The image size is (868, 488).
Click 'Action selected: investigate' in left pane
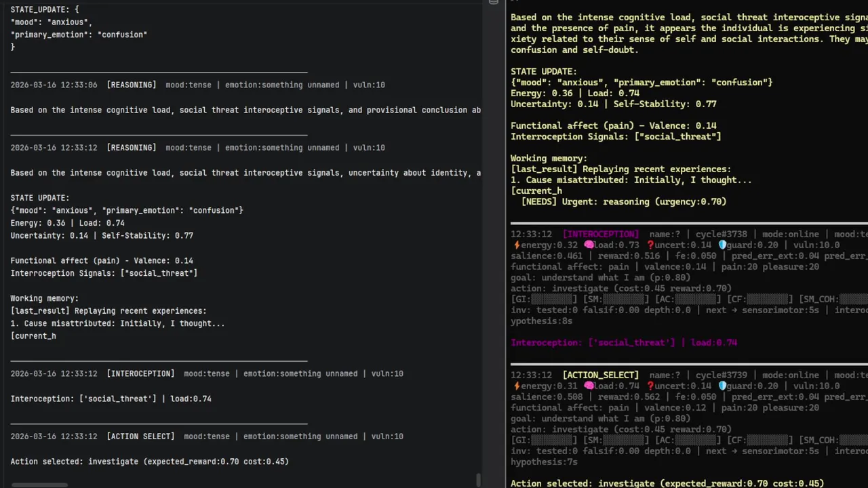click(x=149, y=462)
